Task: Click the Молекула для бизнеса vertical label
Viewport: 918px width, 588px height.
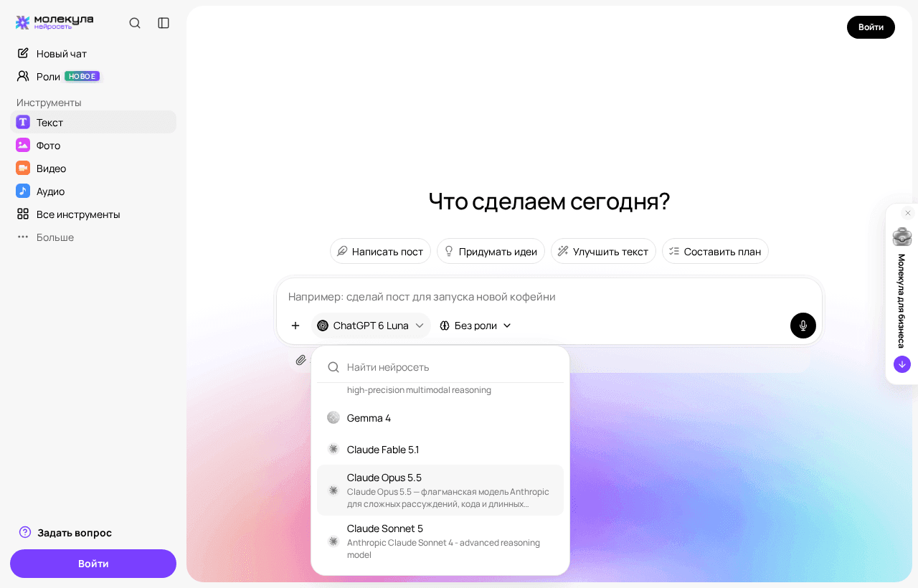Action: (x=902, y=301)
